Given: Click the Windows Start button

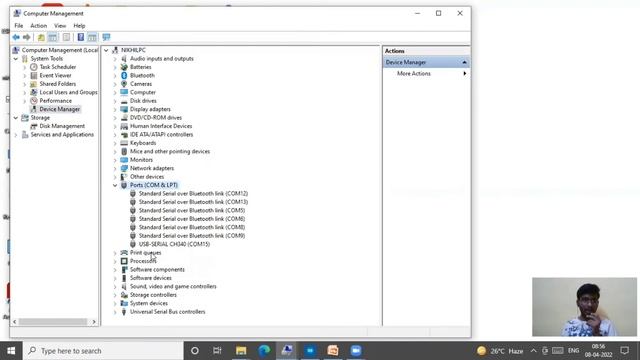Looking at the screenshot, I should tap(11, 351).
